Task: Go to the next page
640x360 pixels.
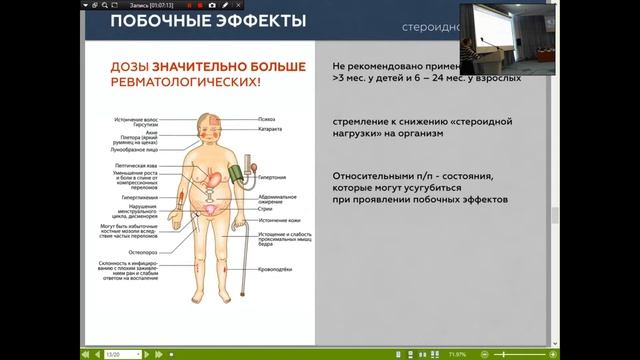Action: [147, 355]
